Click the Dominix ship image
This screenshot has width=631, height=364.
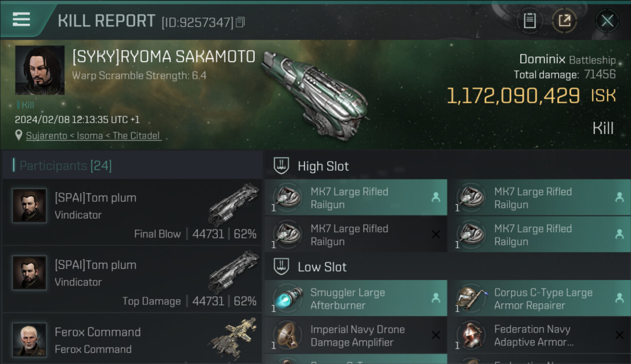[x=315, y=91]
